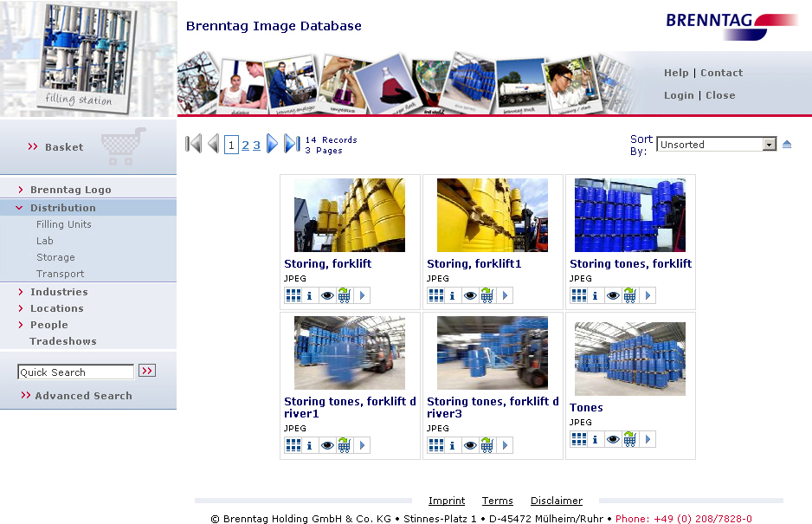The height and width of the screenshot is (524, 812).
Task: Jump to last page of results
Action: (x=292, y=144)
